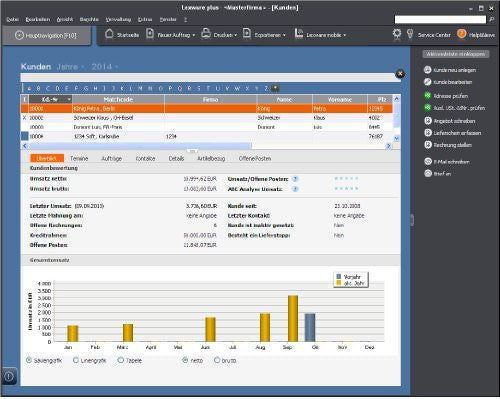Open the 2014 year dropdown
The width and height of the screenshot is (500, 399).
click(x=104, y=67)
